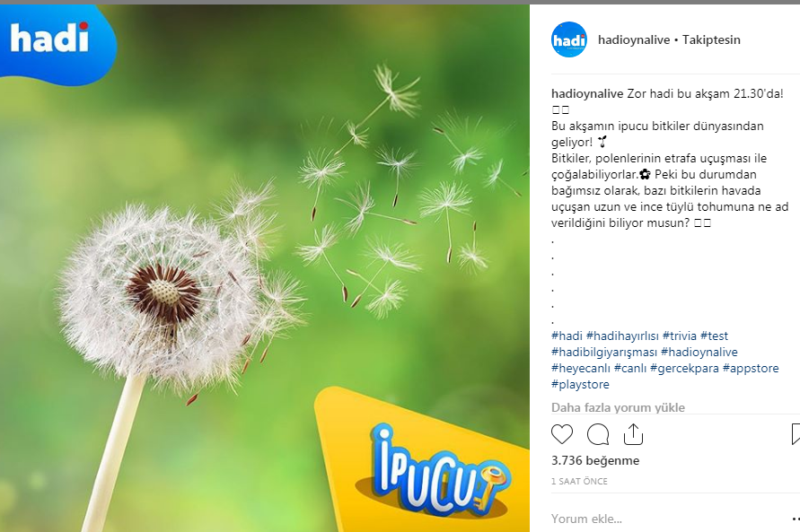Open the #trivia hashtag
The width and height of the screenshot is (800, 532).
(x=679, y=336)
